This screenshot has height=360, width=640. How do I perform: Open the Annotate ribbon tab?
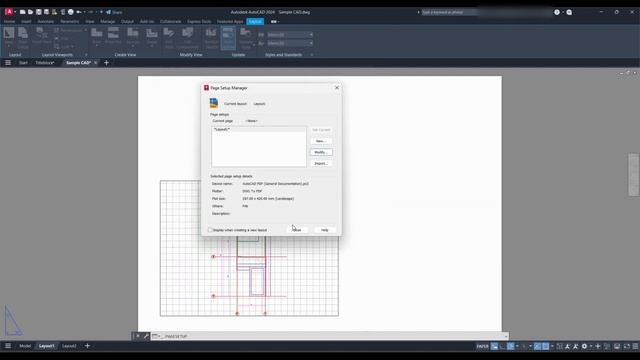coord(45,21)
